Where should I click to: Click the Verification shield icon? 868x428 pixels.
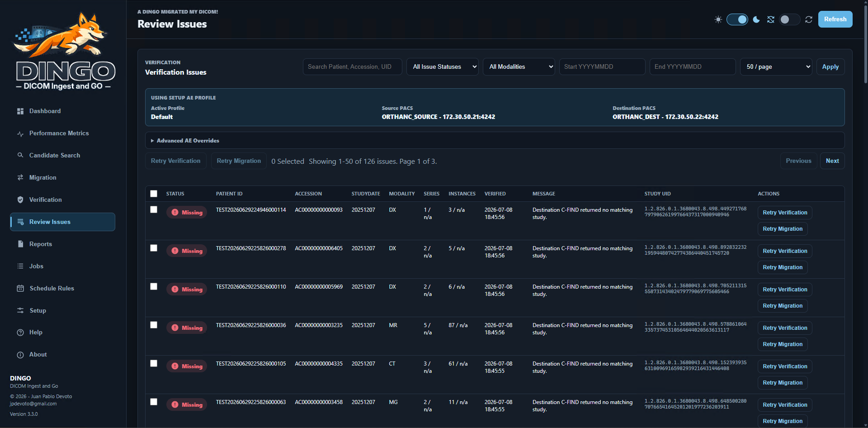20,200
